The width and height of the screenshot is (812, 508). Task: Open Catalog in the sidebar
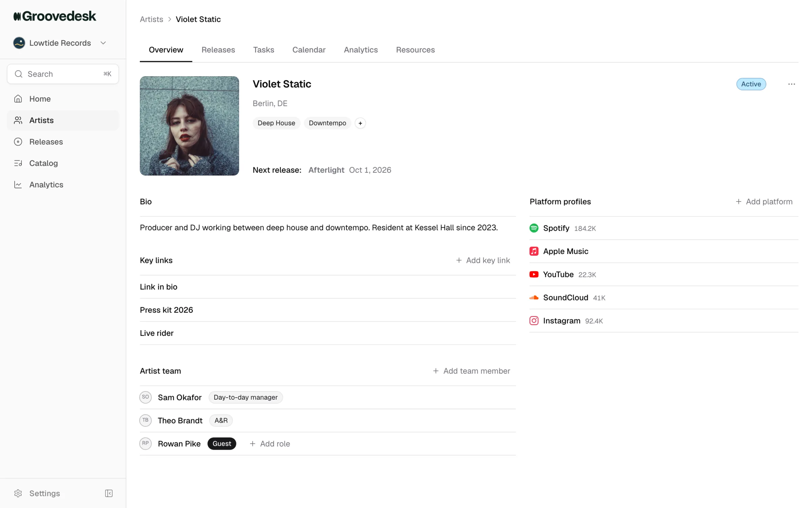tap(63, 163)
